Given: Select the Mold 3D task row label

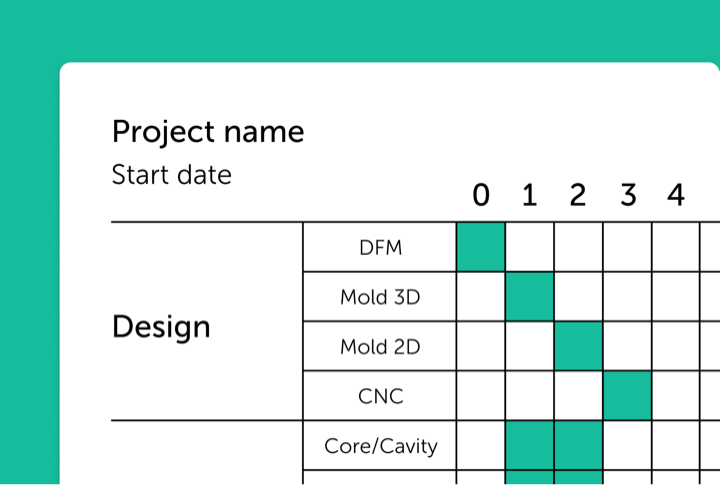Looking at the screenshot, I should 380,297.
